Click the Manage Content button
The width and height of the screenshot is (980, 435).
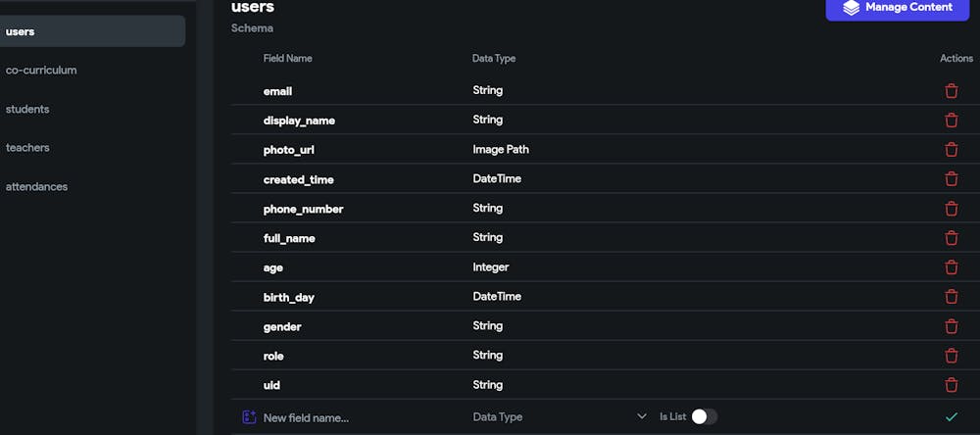pos(898,8)
